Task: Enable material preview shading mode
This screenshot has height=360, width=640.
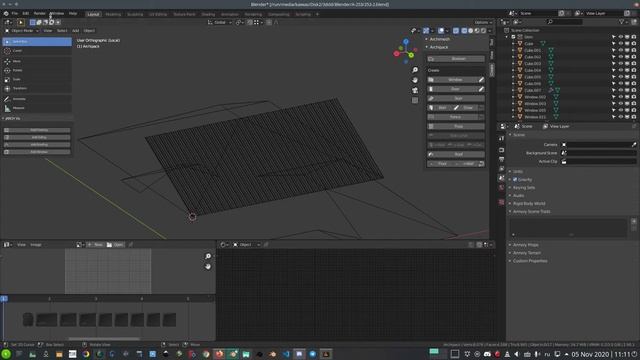Action: (x=477, y=31)
